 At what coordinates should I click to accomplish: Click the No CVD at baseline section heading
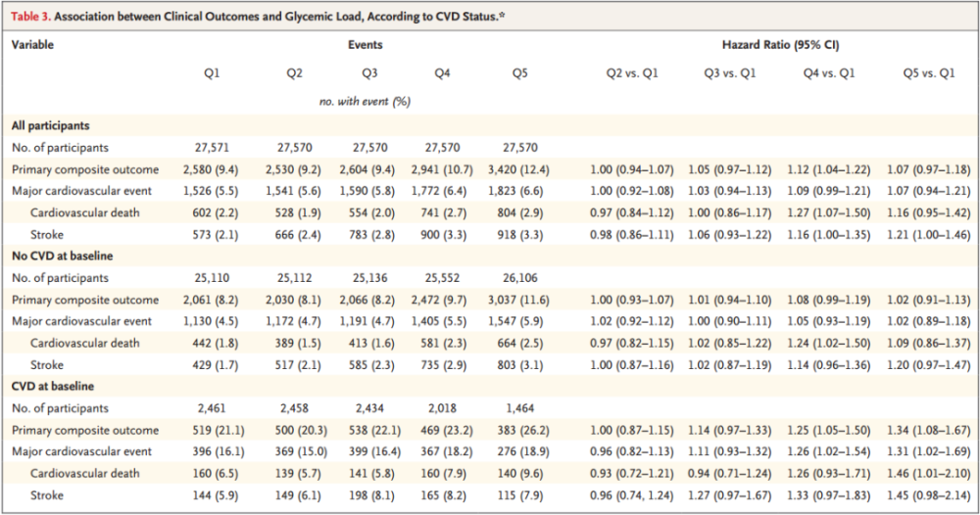click(62, 257)
